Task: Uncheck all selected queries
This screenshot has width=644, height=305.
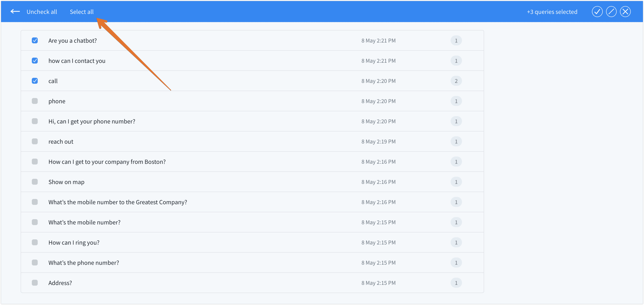Action: tap(42, 12)
